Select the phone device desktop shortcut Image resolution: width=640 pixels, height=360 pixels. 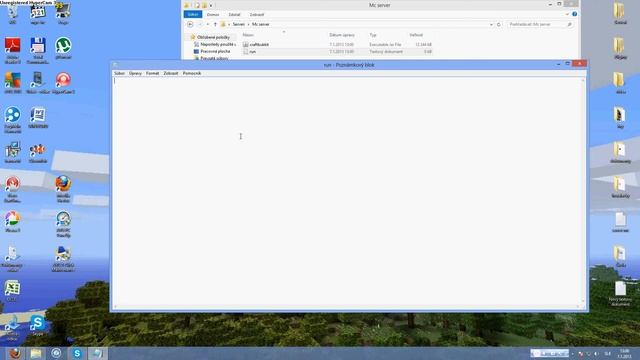(38, 83)
